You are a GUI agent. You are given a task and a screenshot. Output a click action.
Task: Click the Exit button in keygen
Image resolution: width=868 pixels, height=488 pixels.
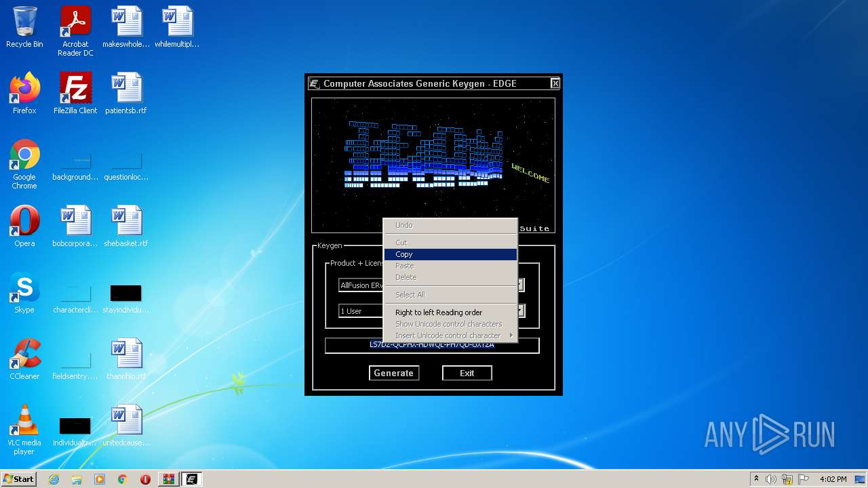point(467,373)
